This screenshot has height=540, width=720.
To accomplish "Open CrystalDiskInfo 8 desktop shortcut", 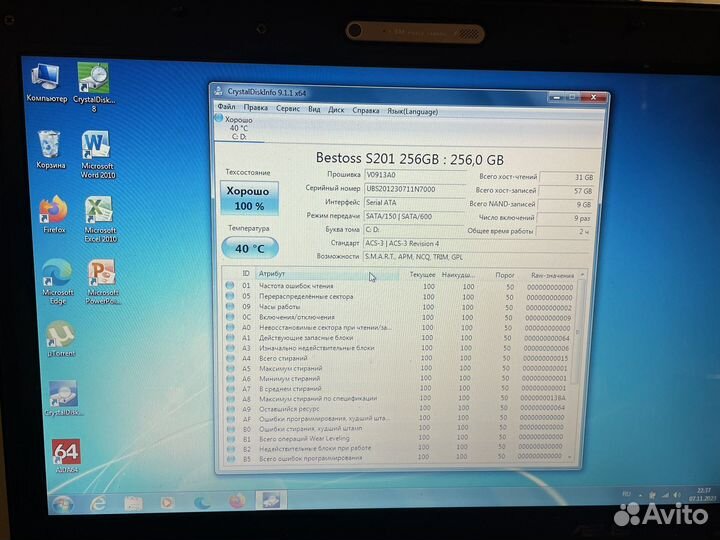I will (x=94, y=87).
